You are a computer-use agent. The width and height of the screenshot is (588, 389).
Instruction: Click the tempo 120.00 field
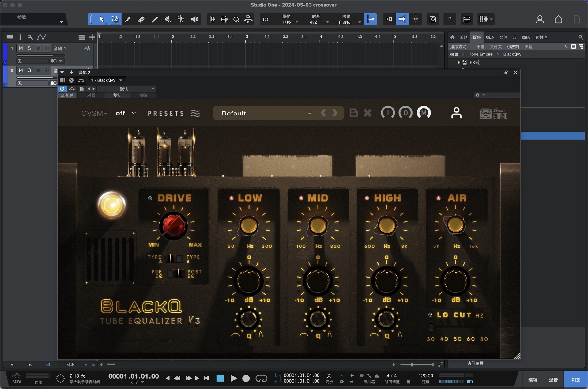point(426,376)
